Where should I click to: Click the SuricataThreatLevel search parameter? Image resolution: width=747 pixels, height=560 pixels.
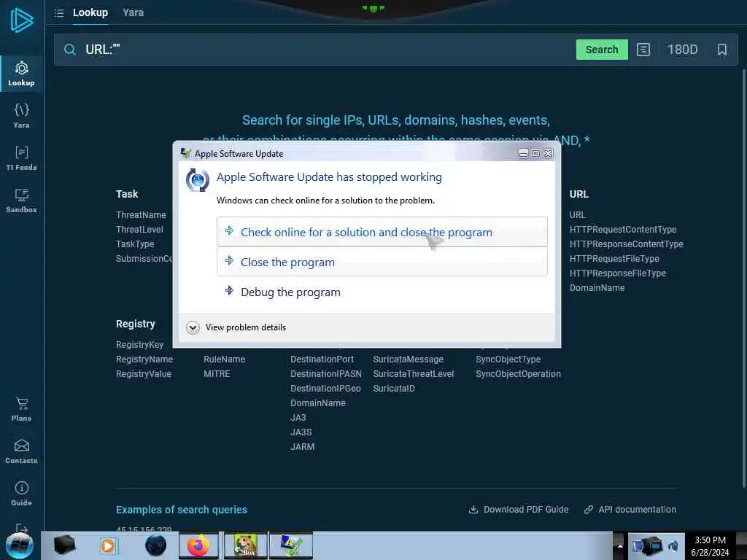[x=414, y=374]
